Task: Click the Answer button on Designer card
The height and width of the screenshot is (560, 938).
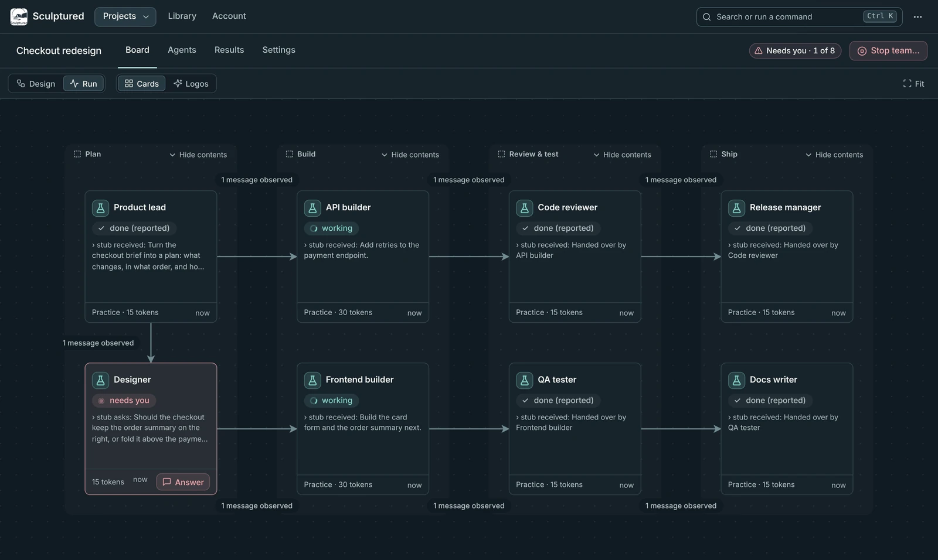Action: (183, 482)
